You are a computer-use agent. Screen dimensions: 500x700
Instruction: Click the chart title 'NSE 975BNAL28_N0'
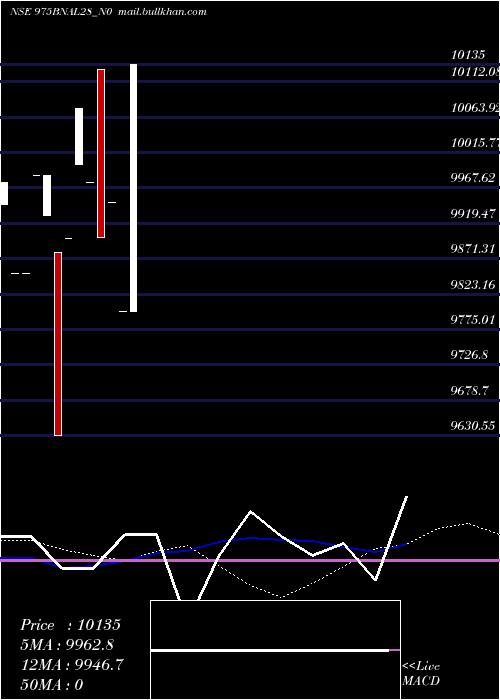(x=62, y=12)
